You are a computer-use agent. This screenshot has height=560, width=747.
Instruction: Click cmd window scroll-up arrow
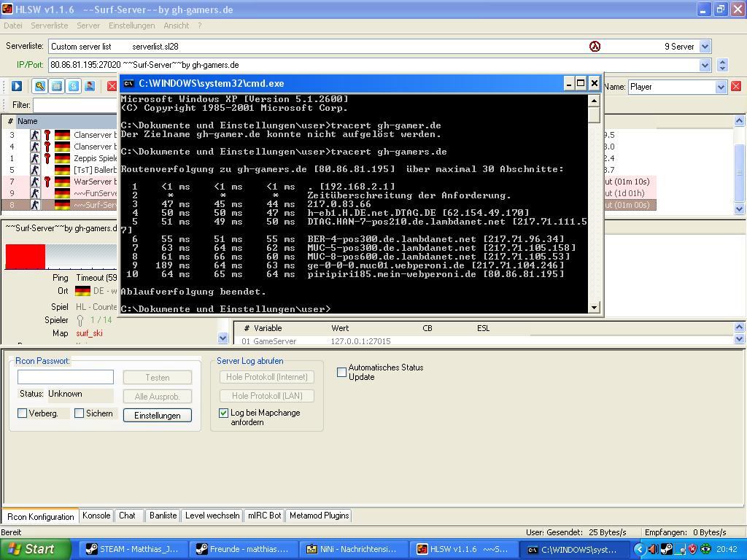(594, 101)
